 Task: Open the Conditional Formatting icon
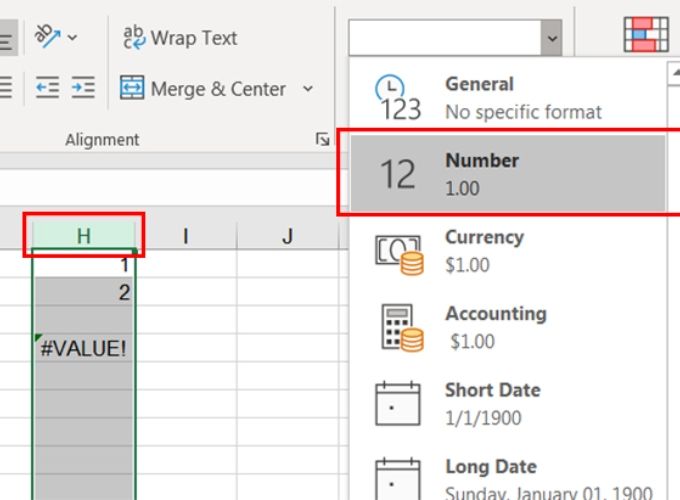click(x=646, y=35)
